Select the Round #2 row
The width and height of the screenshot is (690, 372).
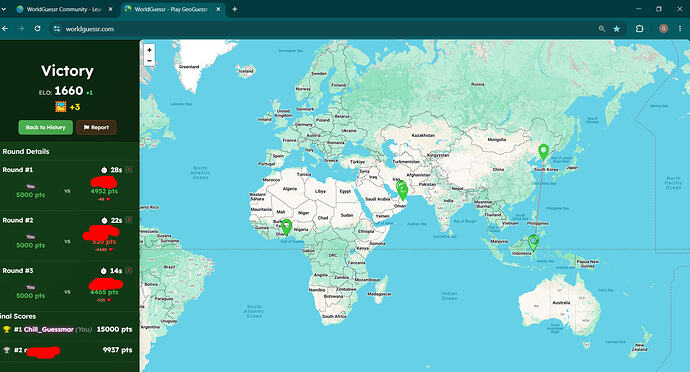(x=69, y=236)
